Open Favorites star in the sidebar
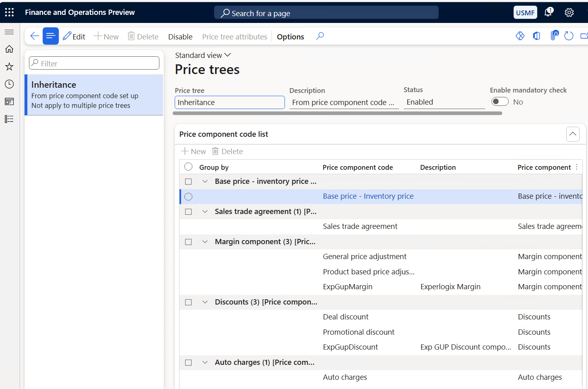 pyautogui.click(x=9, y=67)
